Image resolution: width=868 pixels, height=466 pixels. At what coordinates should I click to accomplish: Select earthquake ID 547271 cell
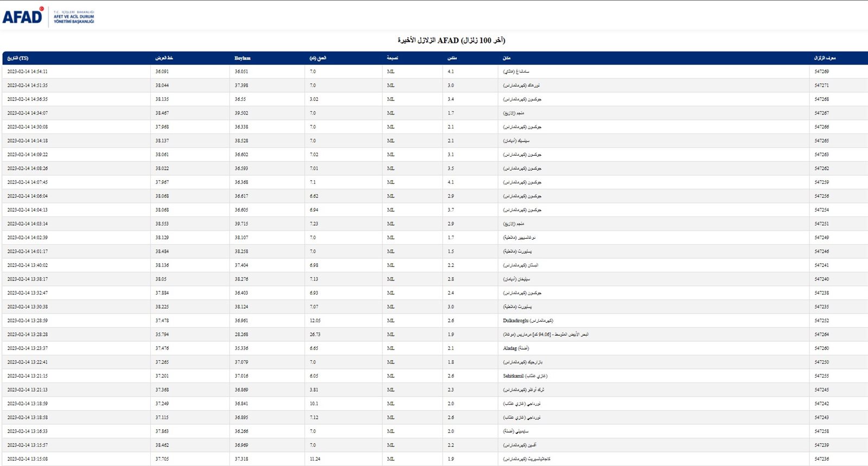pyautogui.click(x=821, y=86)
